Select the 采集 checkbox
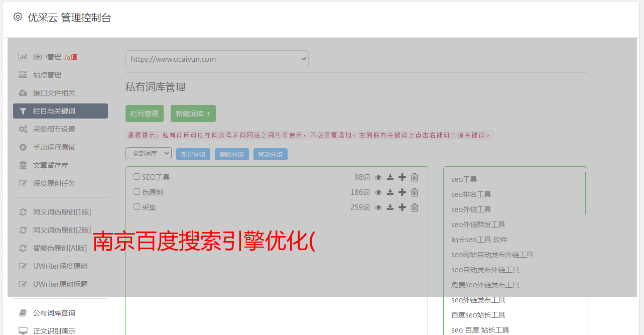Viewport: 644px width, 335px height. (137, 207)
